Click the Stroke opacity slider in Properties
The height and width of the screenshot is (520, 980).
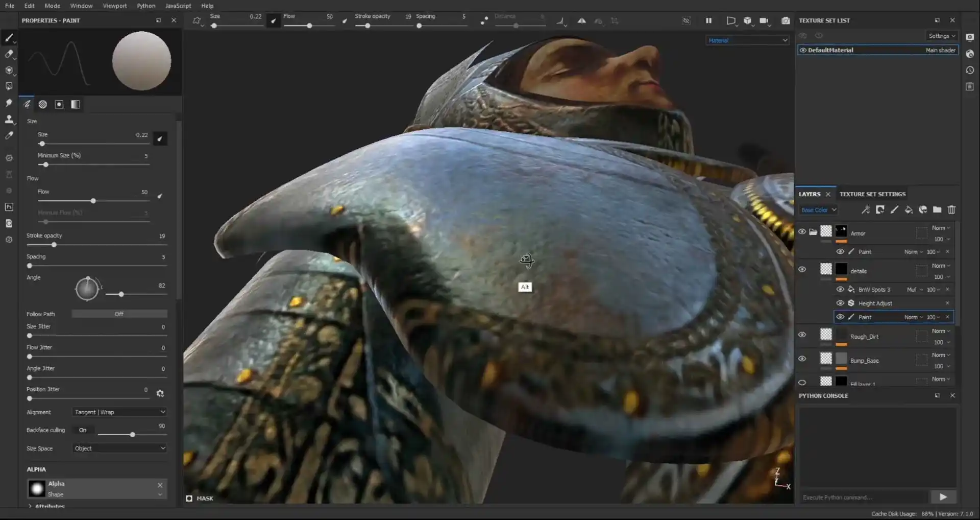tap(54, 245)
